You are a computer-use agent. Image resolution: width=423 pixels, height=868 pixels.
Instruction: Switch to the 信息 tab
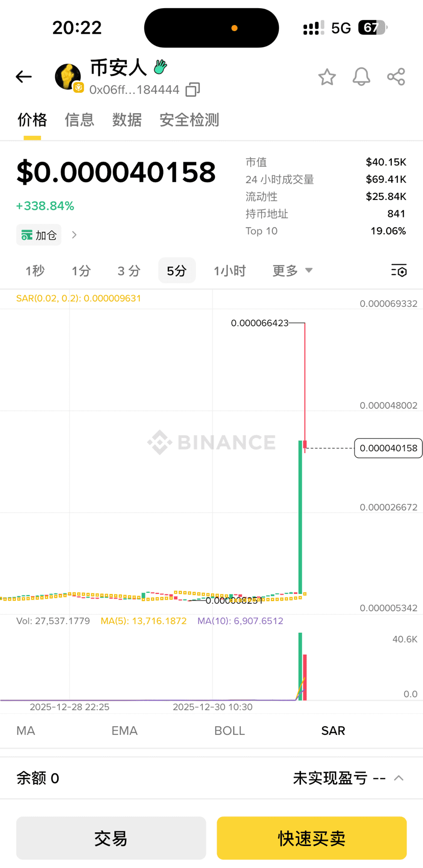point(79,120)
